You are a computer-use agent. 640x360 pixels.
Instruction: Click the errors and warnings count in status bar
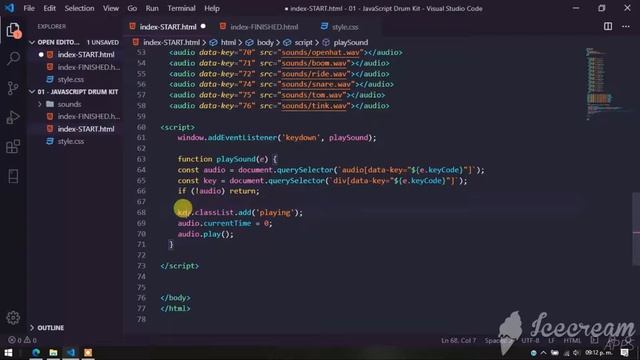[x=23, y=340]
